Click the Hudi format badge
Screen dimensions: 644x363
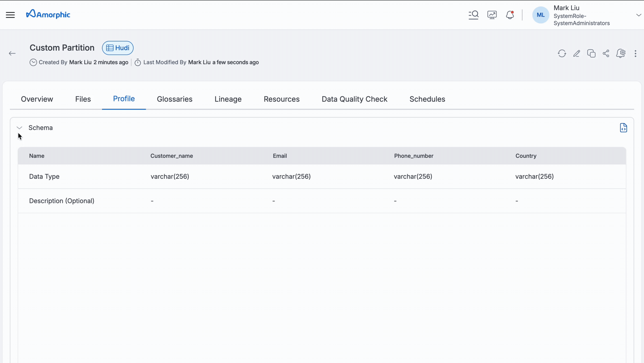[x=117, y=48]
